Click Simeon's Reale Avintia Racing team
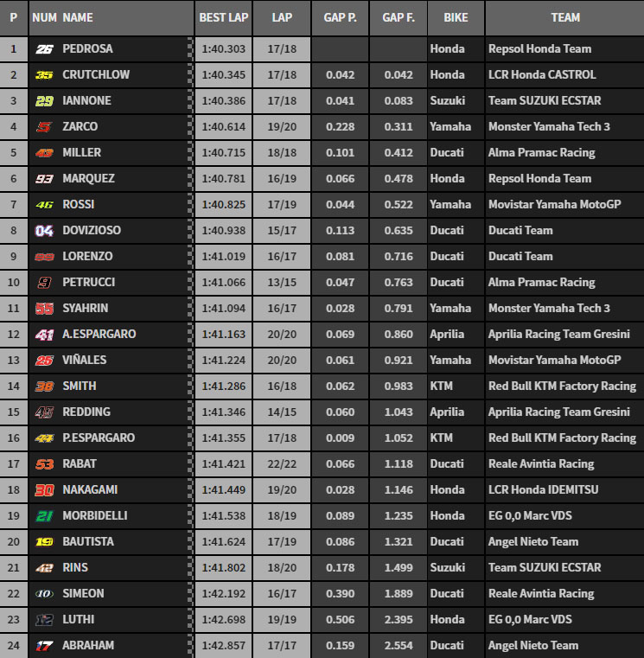The height and width of the screenshot is (658, 644). 541,594
